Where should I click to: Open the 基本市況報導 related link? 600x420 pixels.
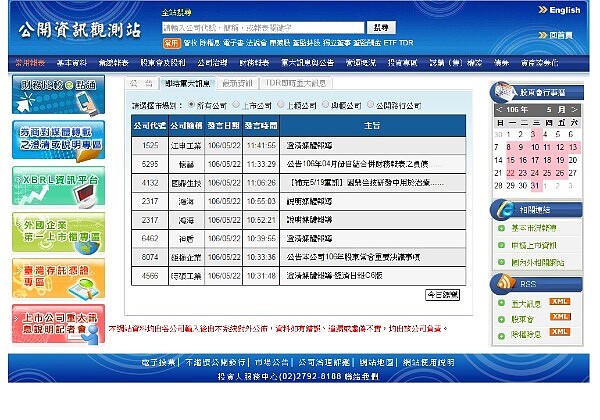(x=534, y=228)
